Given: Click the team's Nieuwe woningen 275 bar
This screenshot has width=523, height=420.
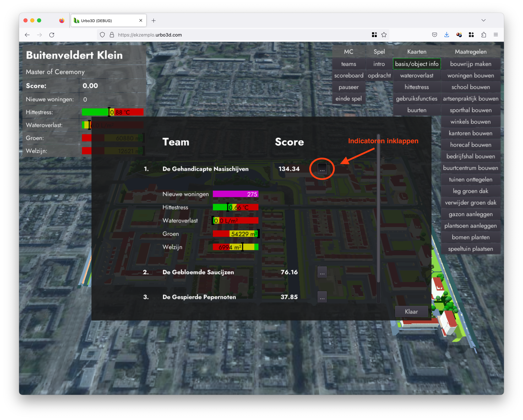Looking at the screenshot, I should [x=235, y=194].
